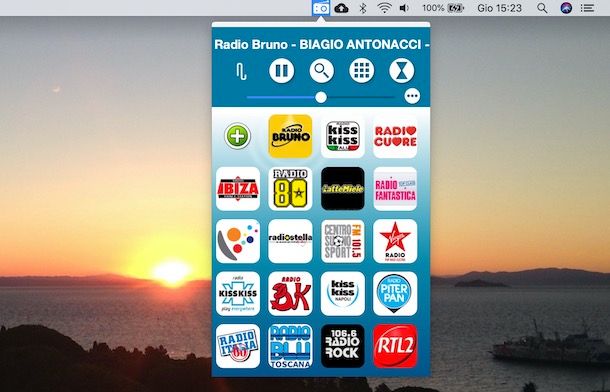610x392 pixels.
Task: Pause the Radio Bruno stream
Action: pos(281,71)
